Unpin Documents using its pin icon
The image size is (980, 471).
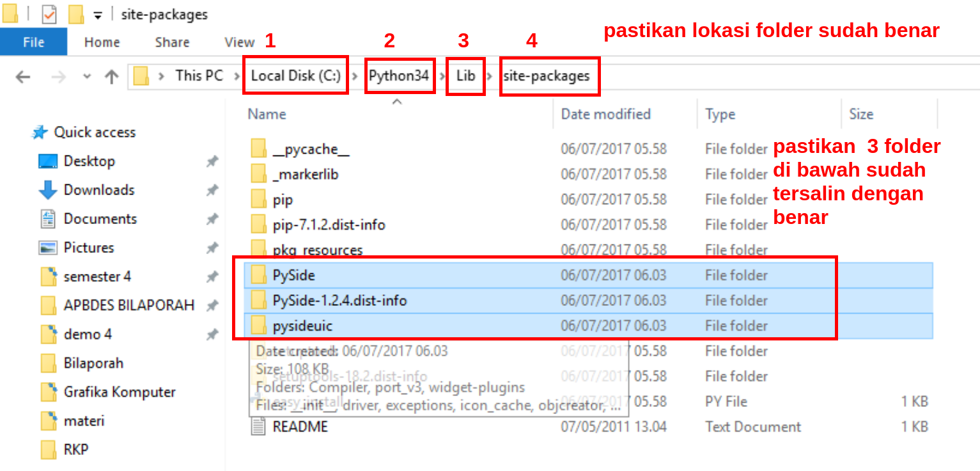[x=212, y=220]
